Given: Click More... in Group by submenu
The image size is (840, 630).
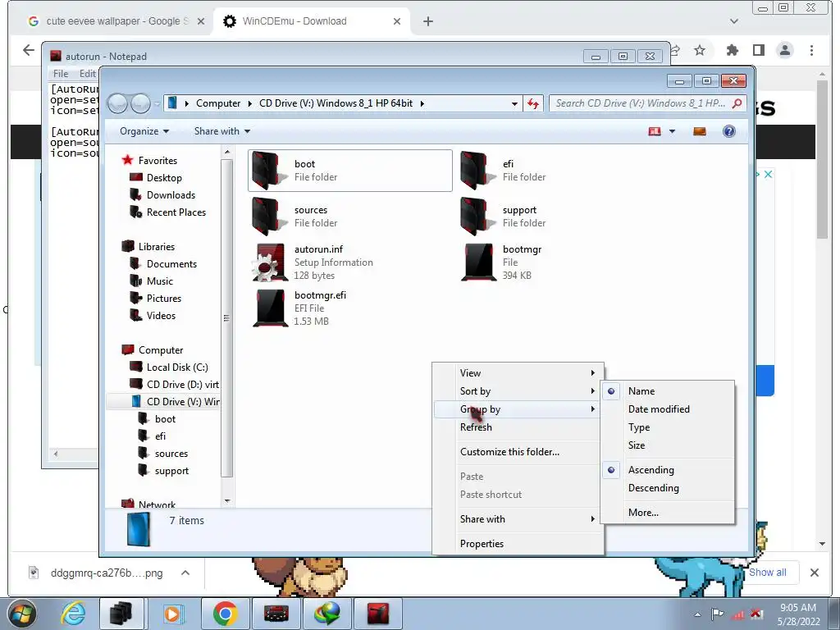Looking at the screenshot, I should (x=668, y=513).
